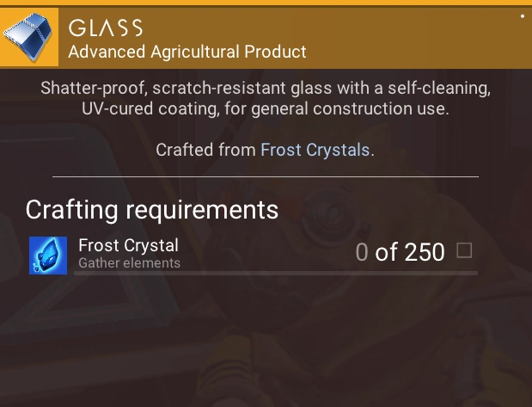Select the GLASS title text
The image size is (532, 407).
click(x=105, y=28)
